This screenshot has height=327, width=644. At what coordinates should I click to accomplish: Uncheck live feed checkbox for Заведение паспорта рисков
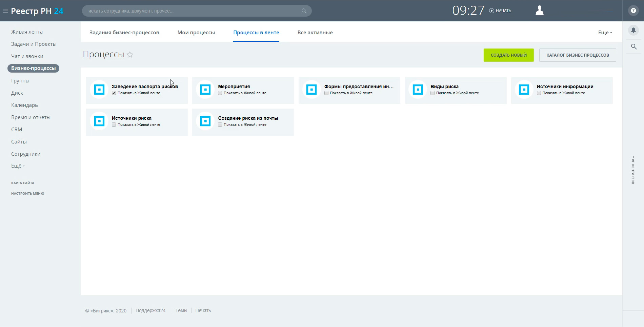pos(114,93)
